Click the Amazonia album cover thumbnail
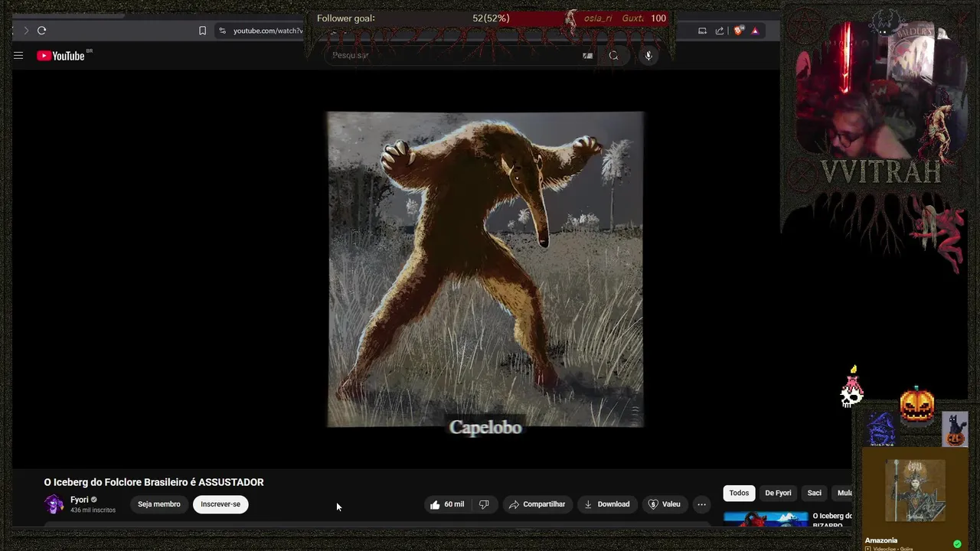Viewport: 980px width, 551px height. click(x=915, y=491)
